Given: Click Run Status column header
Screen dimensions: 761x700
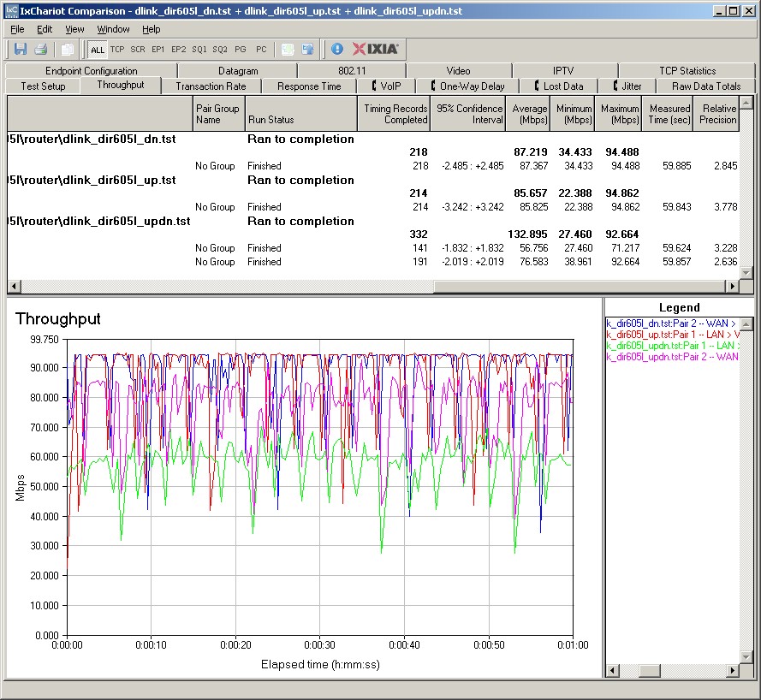Looking at the screenshot, I should [x=301, y=114].
